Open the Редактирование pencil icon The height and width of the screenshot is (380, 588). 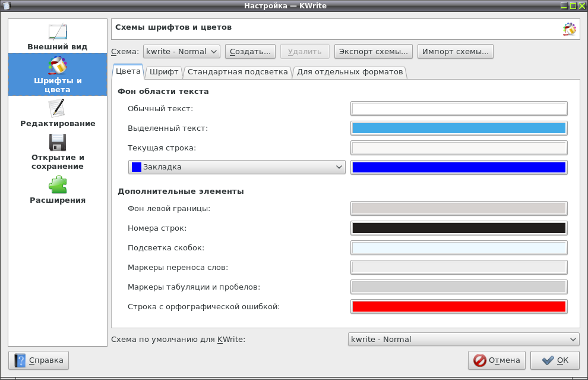pos(58,108)
